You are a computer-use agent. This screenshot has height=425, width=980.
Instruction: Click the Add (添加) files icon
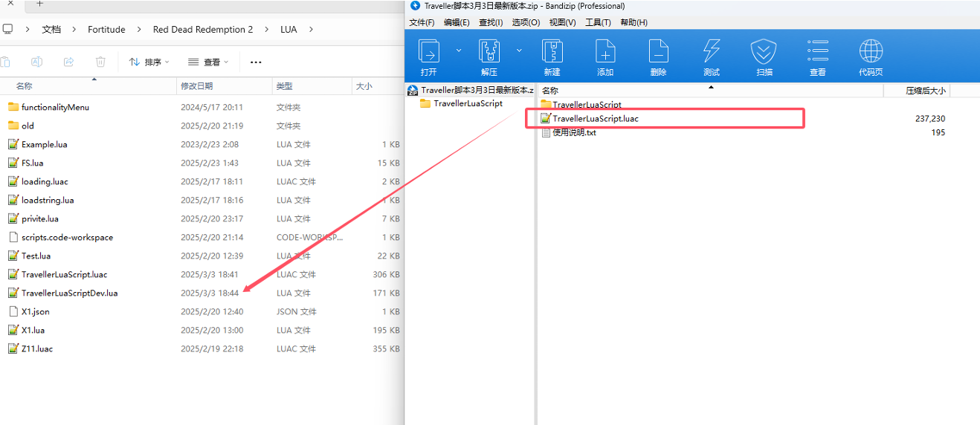pyautogui.click(x=605, y=52)
